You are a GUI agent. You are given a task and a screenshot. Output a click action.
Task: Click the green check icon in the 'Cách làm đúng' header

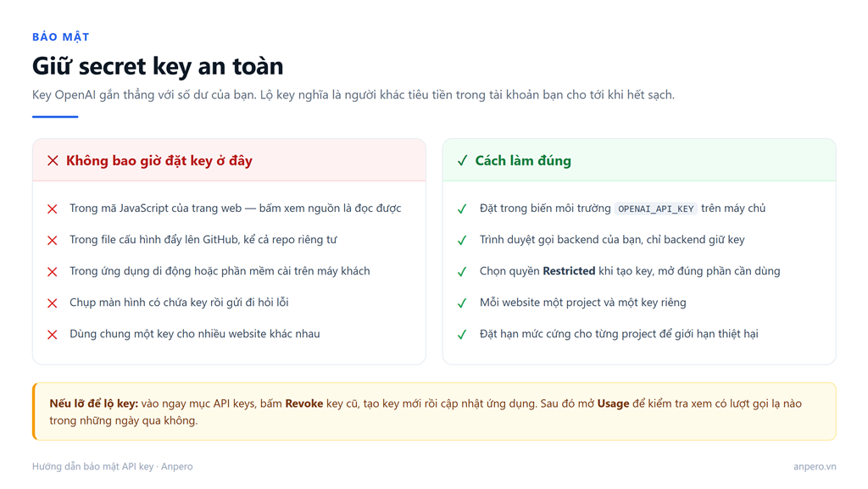462,161
